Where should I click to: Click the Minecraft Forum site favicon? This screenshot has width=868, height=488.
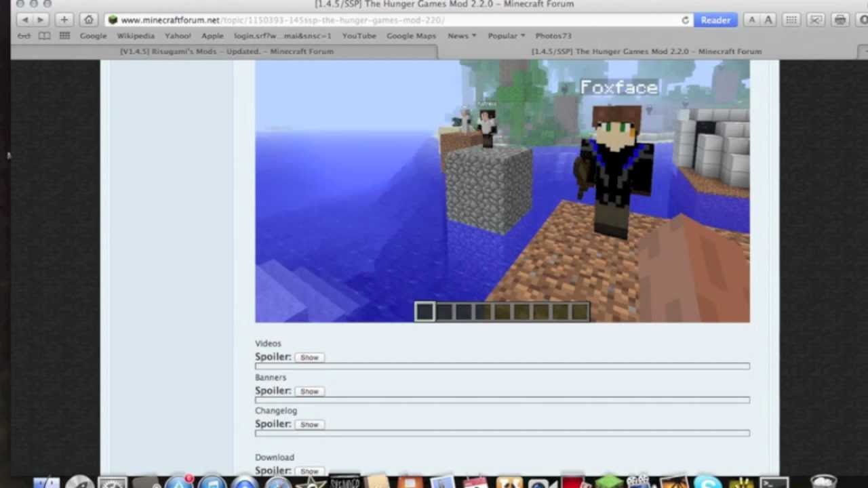tap(113, 20)
